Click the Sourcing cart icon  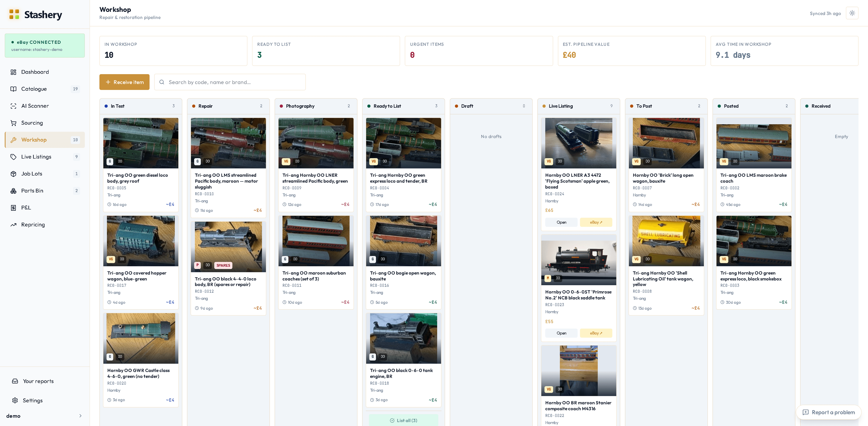click(x=14, y=123)
